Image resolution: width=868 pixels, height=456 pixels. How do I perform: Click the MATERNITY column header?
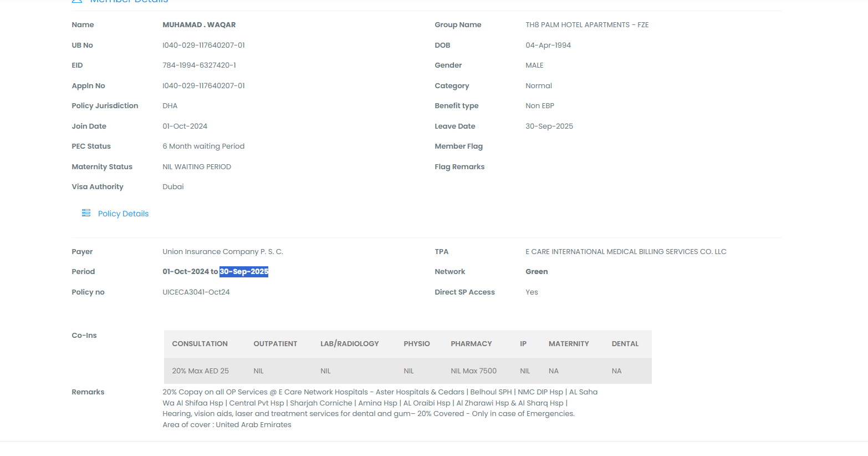tap(569, 344)
